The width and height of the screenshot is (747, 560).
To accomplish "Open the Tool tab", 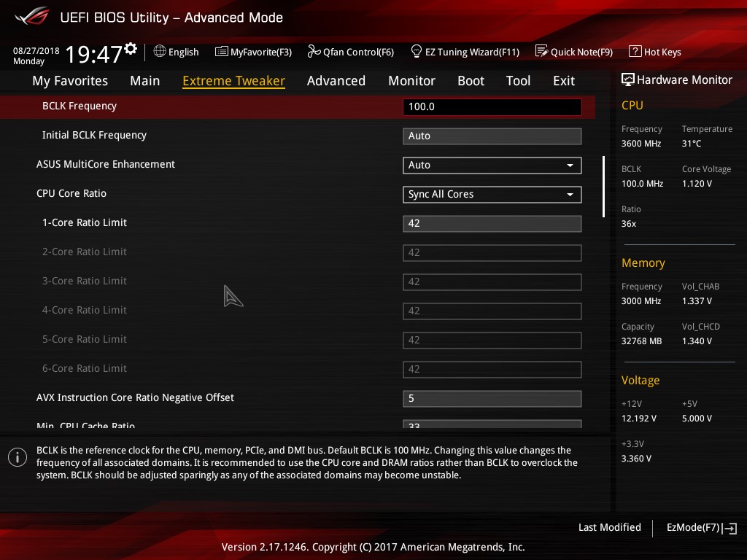I will [519, 81].
